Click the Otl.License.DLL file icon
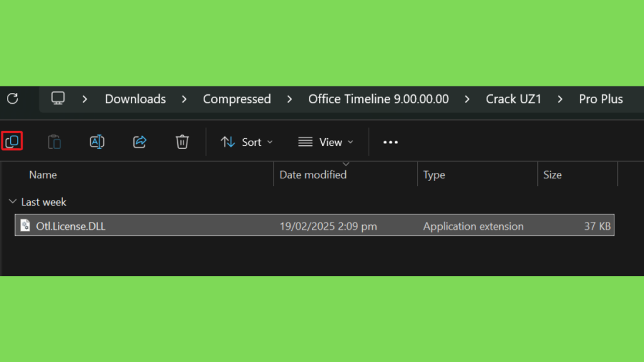Screen dimensions: 644x362 click(25, 226)
